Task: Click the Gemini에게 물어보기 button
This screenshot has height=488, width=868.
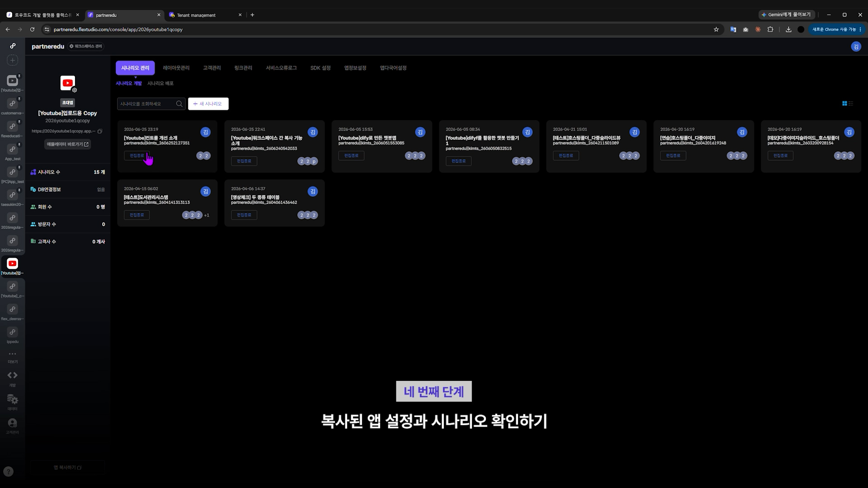Action: tap(787, 15)
